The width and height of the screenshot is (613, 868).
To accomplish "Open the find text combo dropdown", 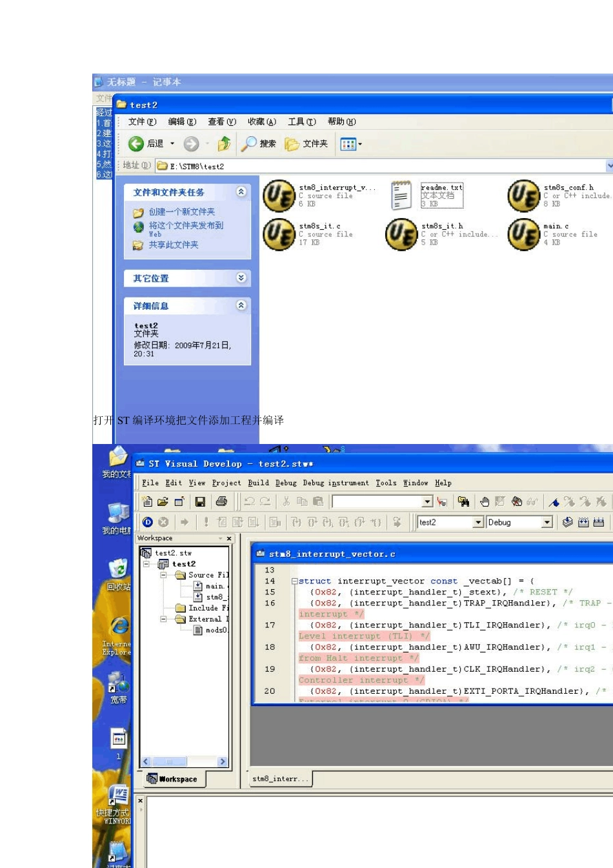I will [427, 502].
